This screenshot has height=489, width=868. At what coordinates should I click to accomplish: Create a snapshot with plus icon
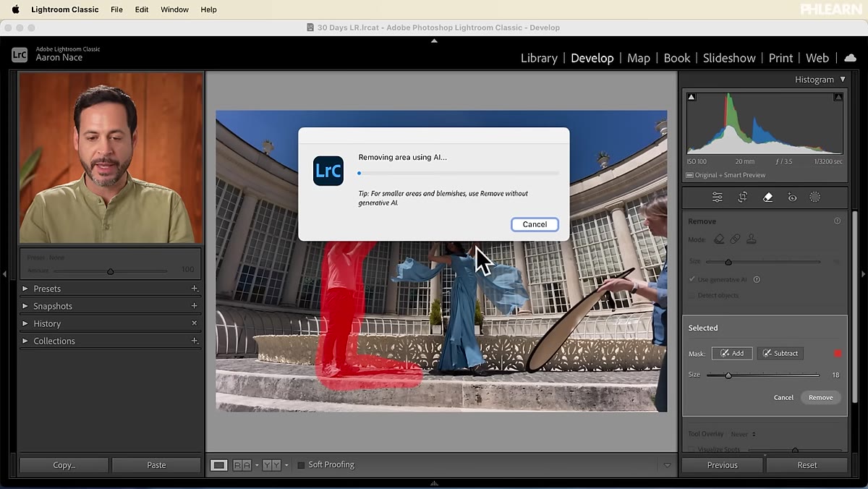coord(194,306)
